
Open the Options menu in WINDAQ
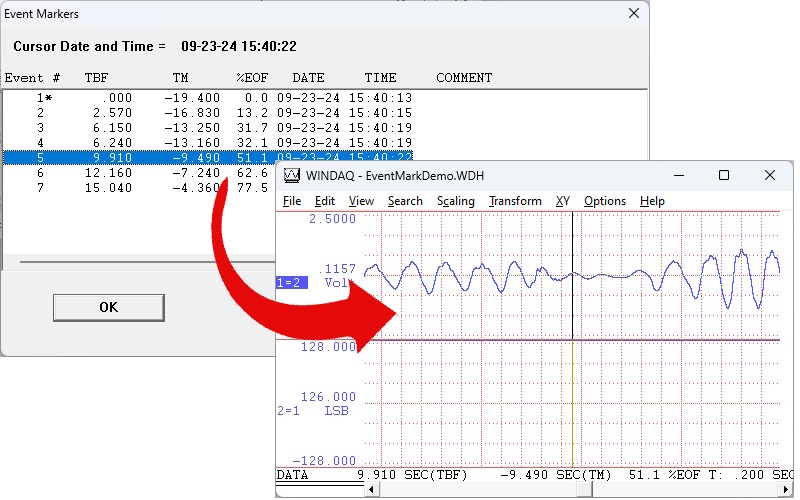click(605, 201)
